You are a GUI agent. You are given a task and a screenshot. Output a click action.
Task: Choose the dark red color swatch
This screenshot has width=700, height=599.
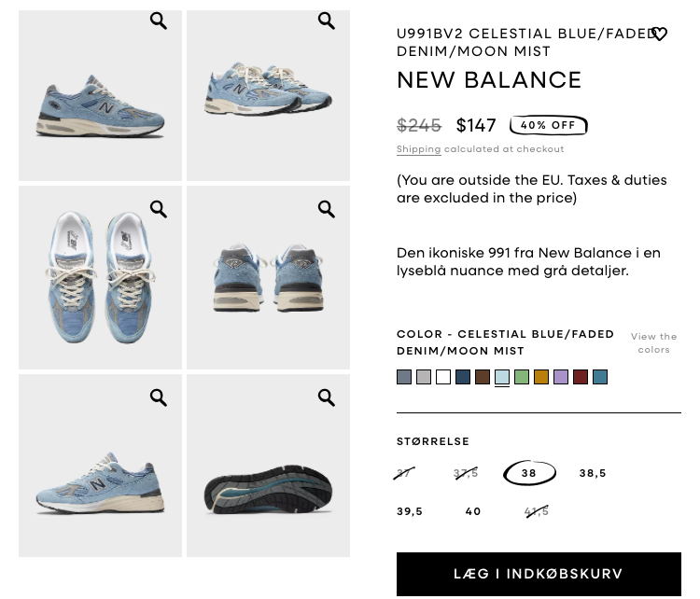581,377
